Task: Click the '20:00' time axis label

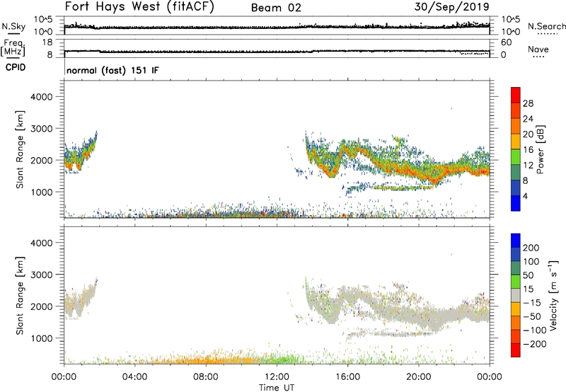Action: [419, 377]
